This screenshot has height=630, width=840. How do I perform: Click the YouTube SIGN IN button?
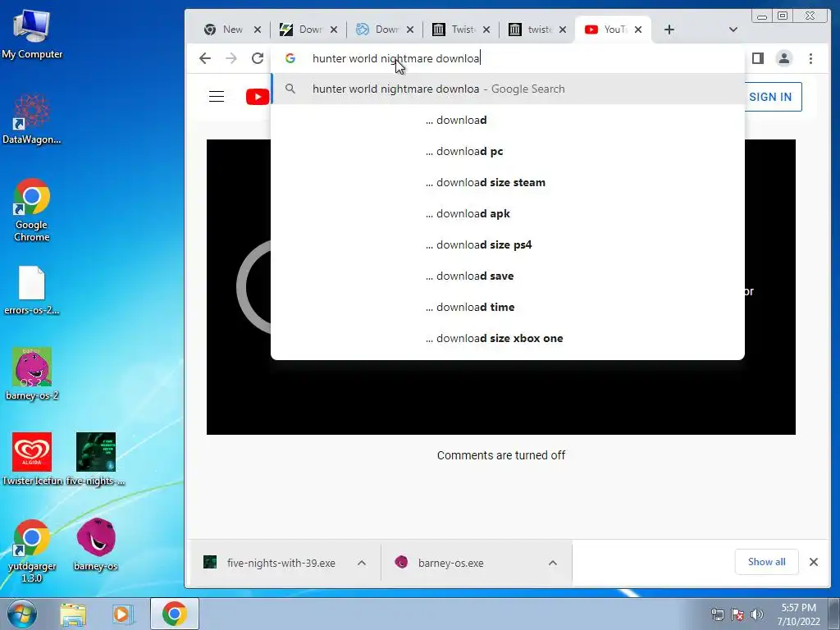pos(773,97)
